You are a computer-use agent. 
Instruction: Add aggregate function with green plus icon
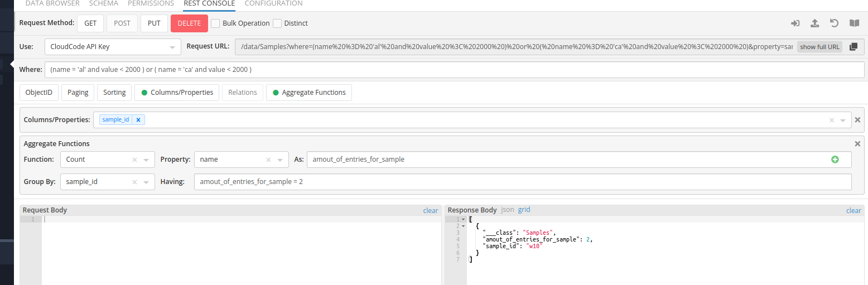(x=835, y=160)
